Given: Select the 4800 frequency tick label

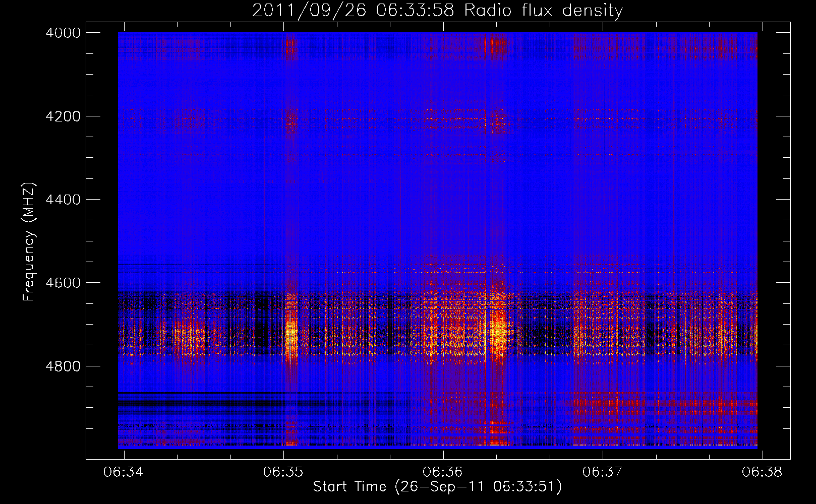Looking at the screenshot, I should pos(63,366).
